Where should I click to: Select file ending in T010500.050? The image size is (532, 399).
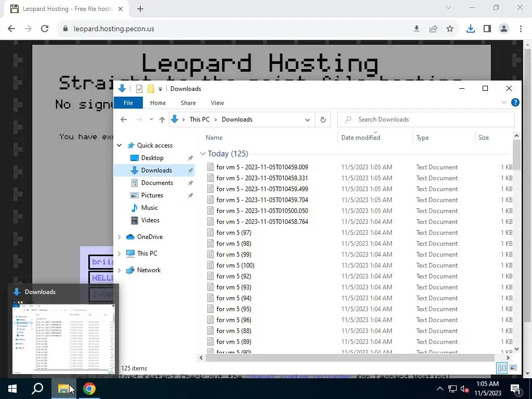click(262, 211)
